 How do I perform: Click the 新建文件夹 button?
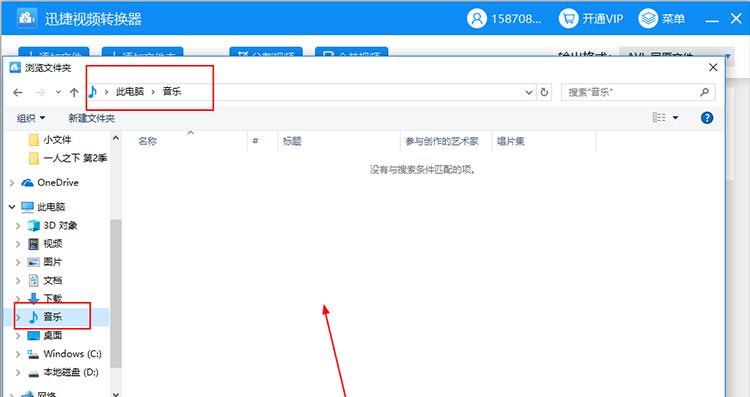pyautogui.click(x=91, y=118)
